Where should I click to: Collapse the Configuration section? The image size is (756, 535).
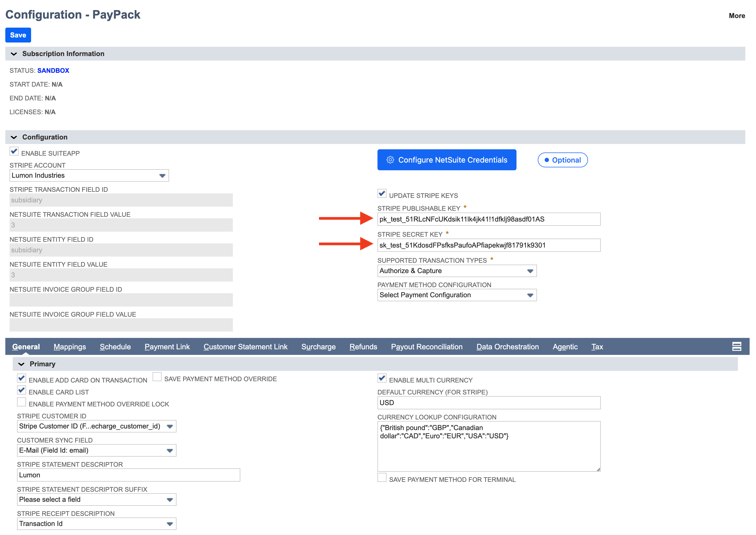[14, 137]
